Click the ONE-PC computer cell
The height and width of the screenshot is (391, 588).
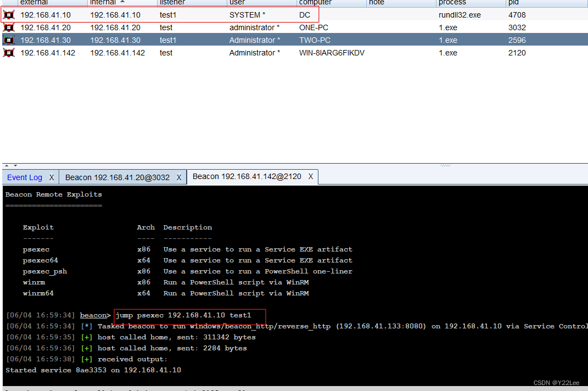pos(313,28)
